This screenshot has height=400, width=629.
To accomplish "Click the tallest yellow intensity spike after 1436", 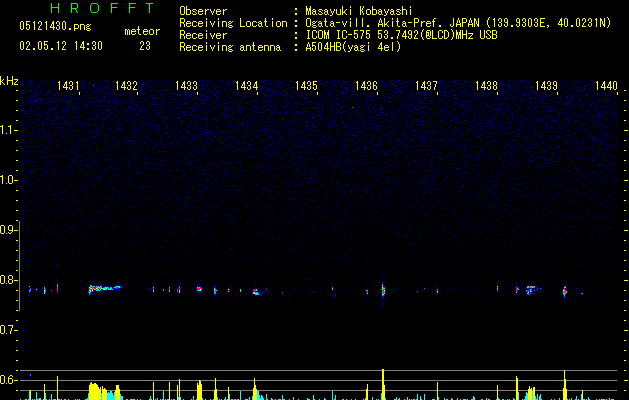I will (x=383, y=384).
